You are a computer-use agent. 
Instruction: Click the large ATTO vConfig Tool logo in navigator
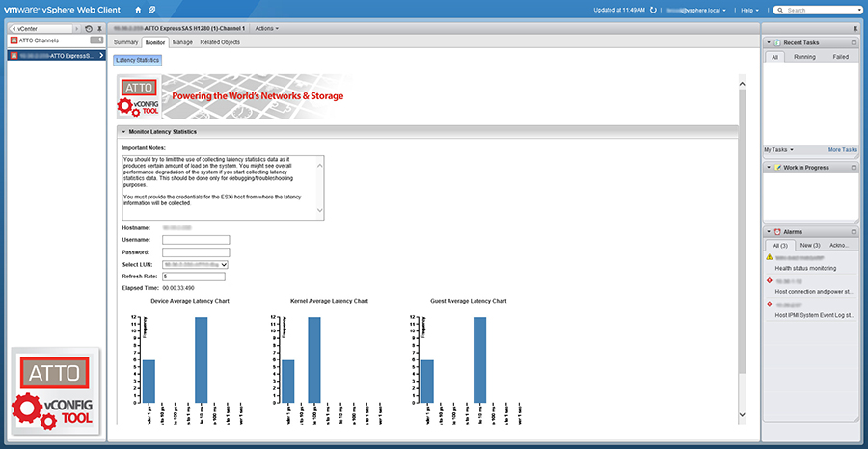tap(54, 392)
